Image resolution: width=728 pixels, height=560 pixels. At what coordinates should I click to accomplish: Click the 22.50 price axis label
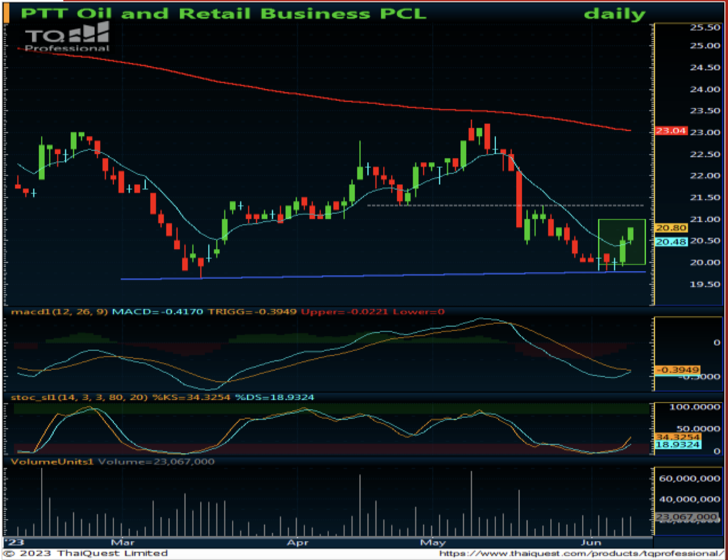coord(705,155)
